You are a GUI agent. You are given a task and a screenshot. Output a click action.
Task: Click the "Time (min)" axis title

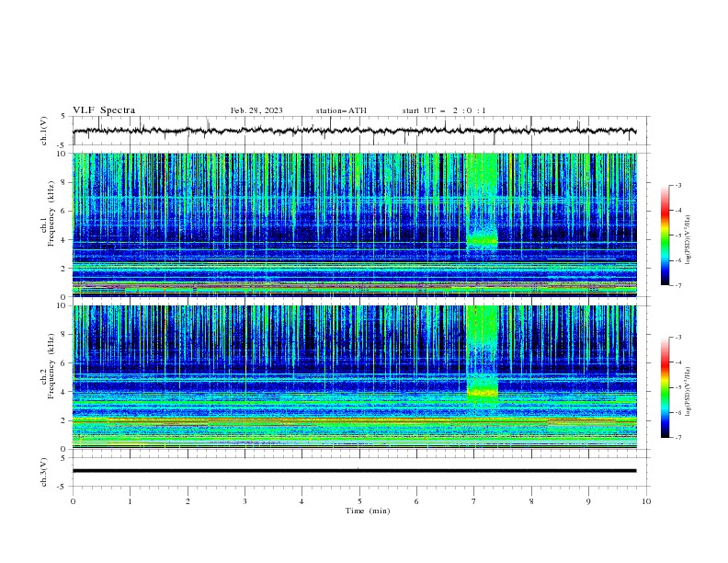[368, 511]
